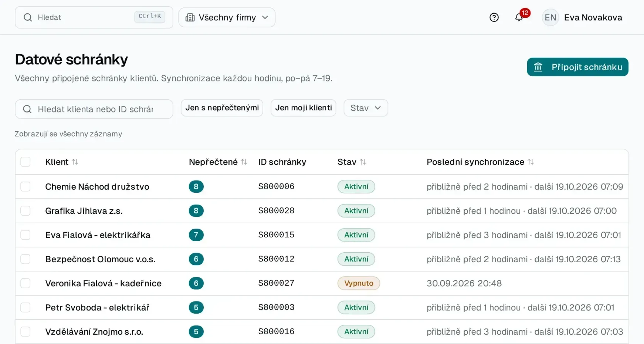Click unread badge 7 for Eva Fialová
Image resolution: width=644 pixels, height=344 pixels.
(196, 235)
